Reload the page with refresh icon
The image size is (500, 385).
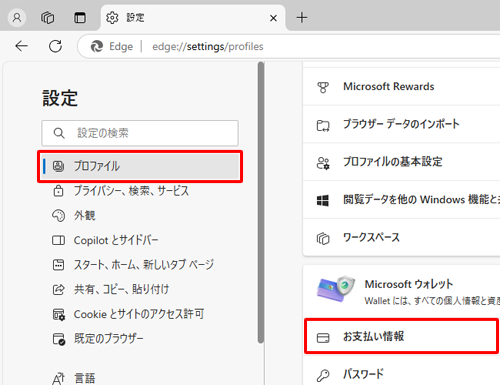pyautogui.click(x=55, y=46)
